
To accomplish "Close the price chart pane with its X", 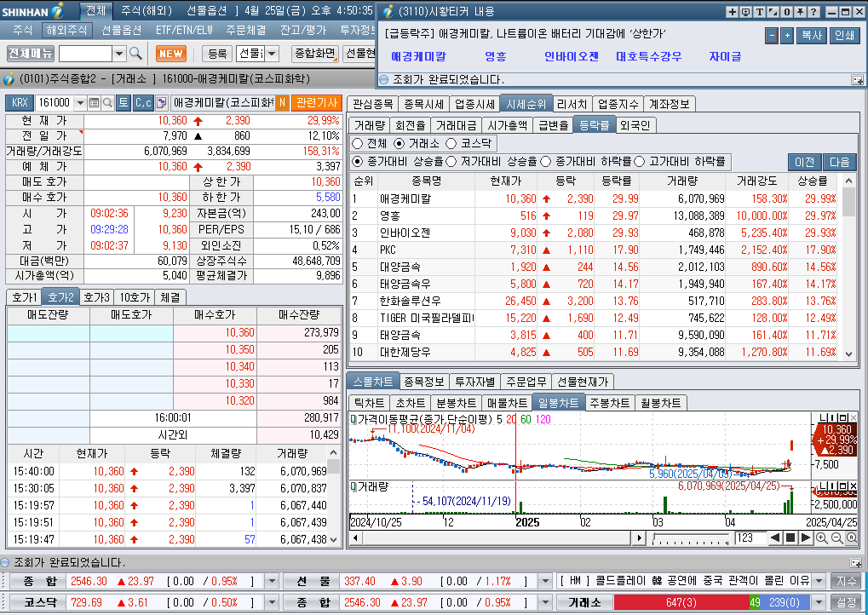I will 853,417.
